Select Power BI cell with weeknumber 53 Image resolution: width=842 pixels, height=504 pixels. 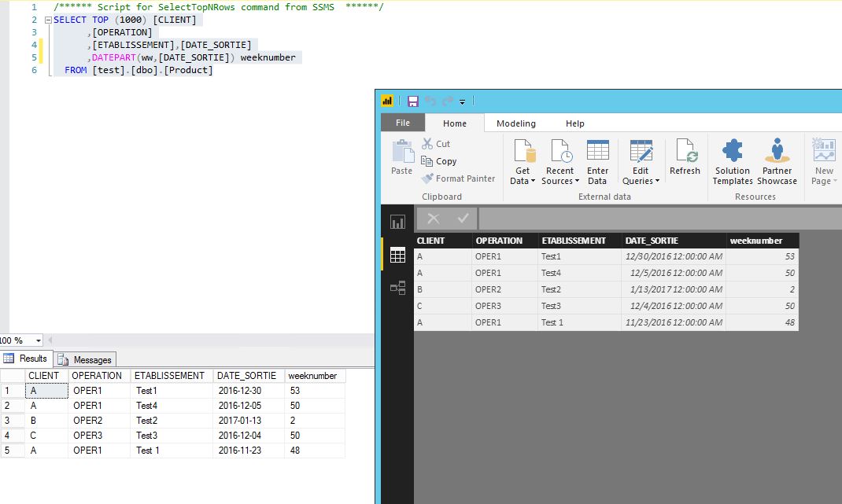click(762, 256)
